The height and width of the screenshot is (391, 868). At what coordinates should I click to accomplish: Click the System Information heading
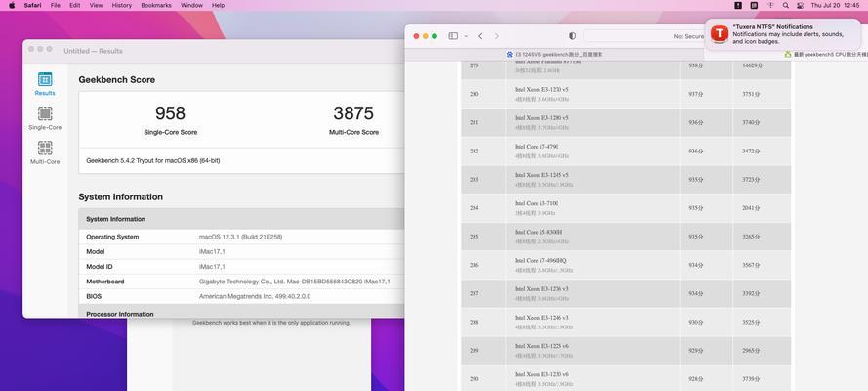121,197
